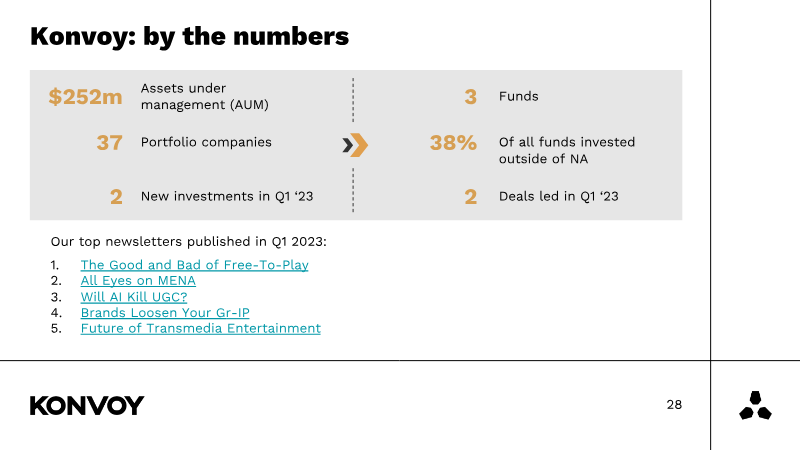Click the page number 28
800x450 pixels.
click(674, 405)
